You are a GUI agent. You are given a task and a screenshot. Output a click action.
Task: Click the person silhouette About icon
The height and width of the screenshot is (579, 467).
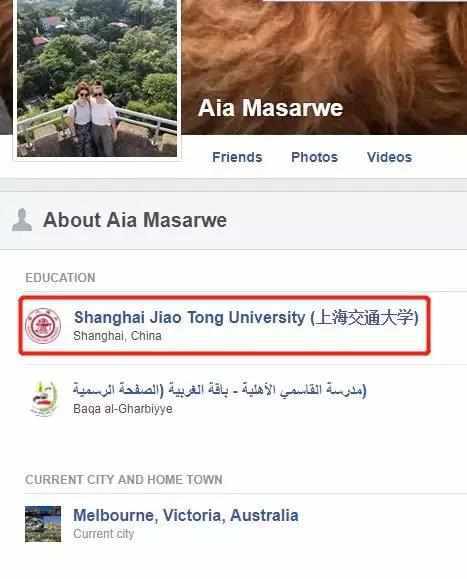pos(22,220)
